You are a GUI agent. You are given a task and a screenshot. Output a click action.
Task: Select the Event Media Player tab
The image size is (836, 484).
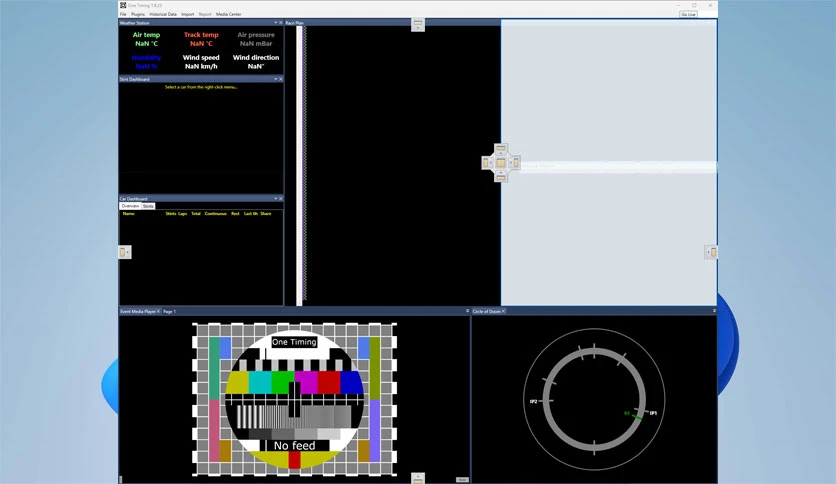coord(138,311)
